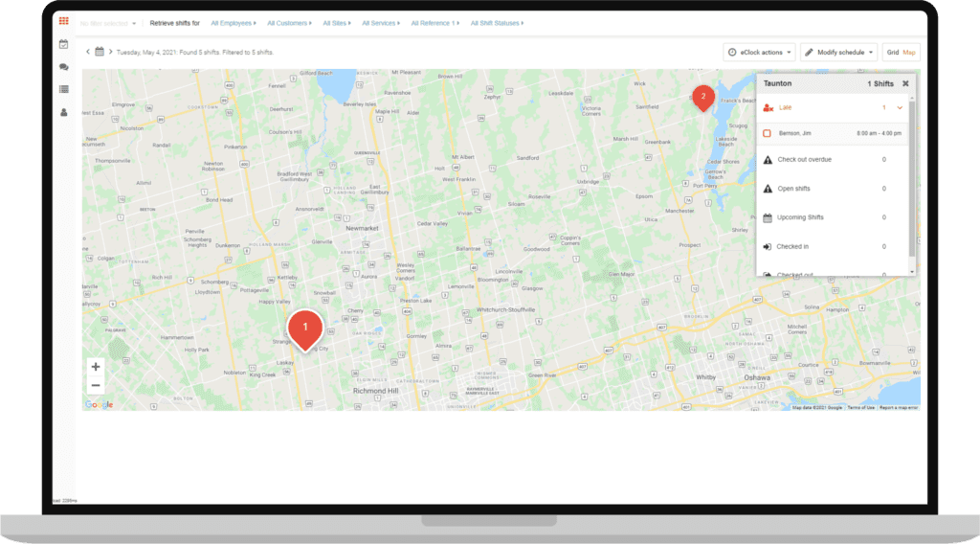The height and width of the screenshot is (544, 980).
Task: Open the orange app grid menu icon
Action: 64,20
